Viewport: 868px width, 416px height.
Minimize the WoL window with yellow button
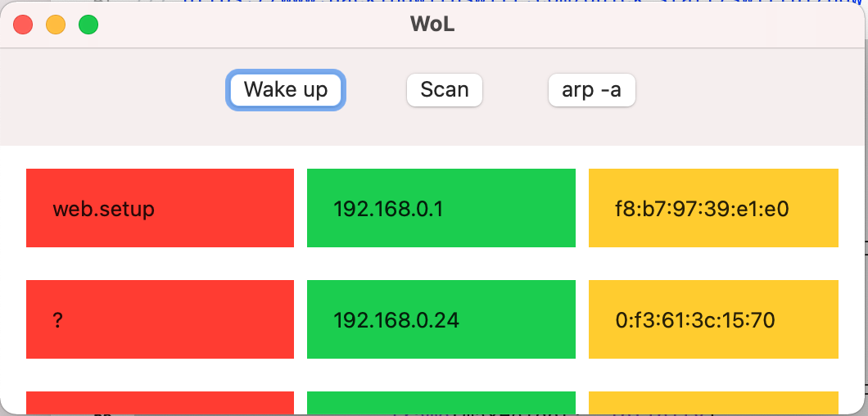coord(56,25)
